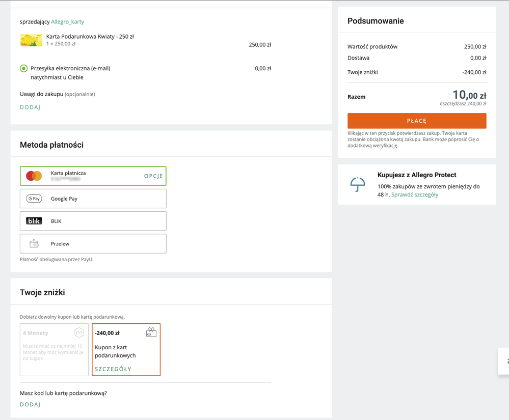This screenshot has height=420, width=509.
Task: Click the orange PŁACĘ button
Action: (x=417, y=121)
